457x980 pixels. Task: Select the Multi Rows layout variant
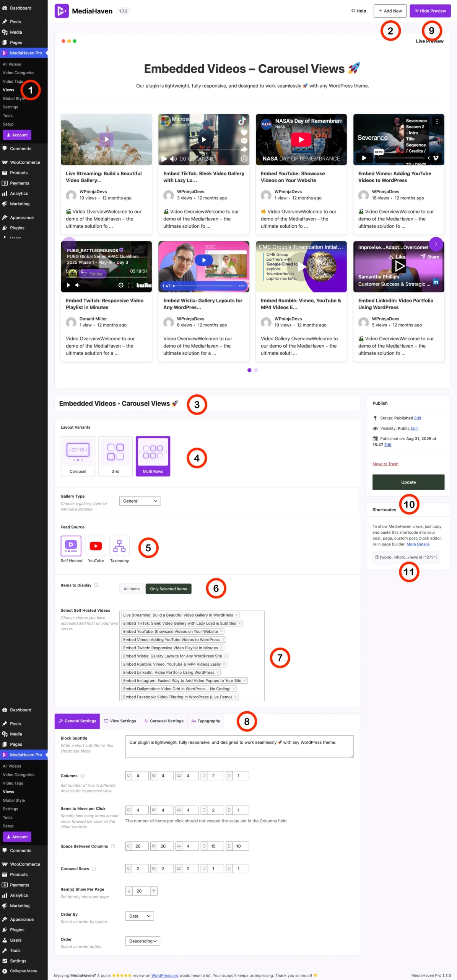(153, 456)
